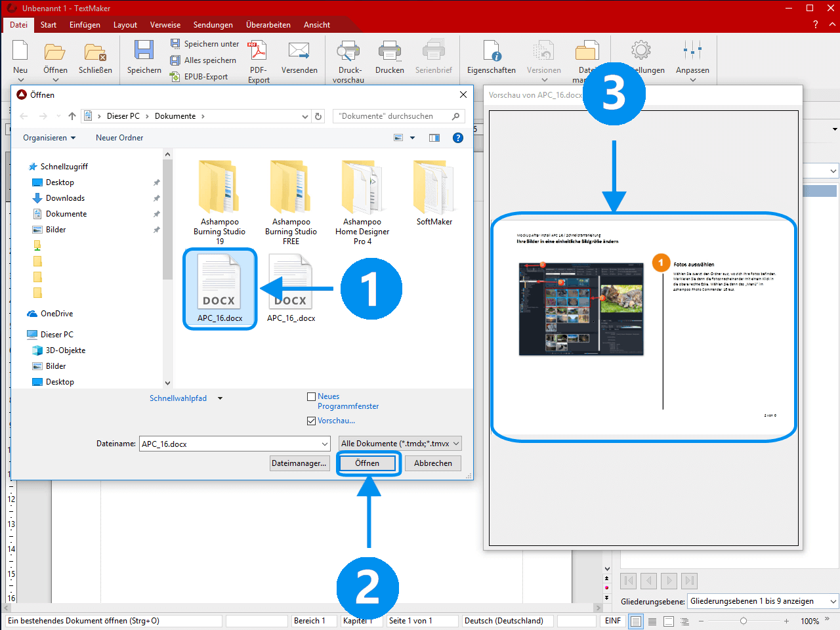Click the zoom in plus button
840x630 pixels.
[x=786, y=621]
